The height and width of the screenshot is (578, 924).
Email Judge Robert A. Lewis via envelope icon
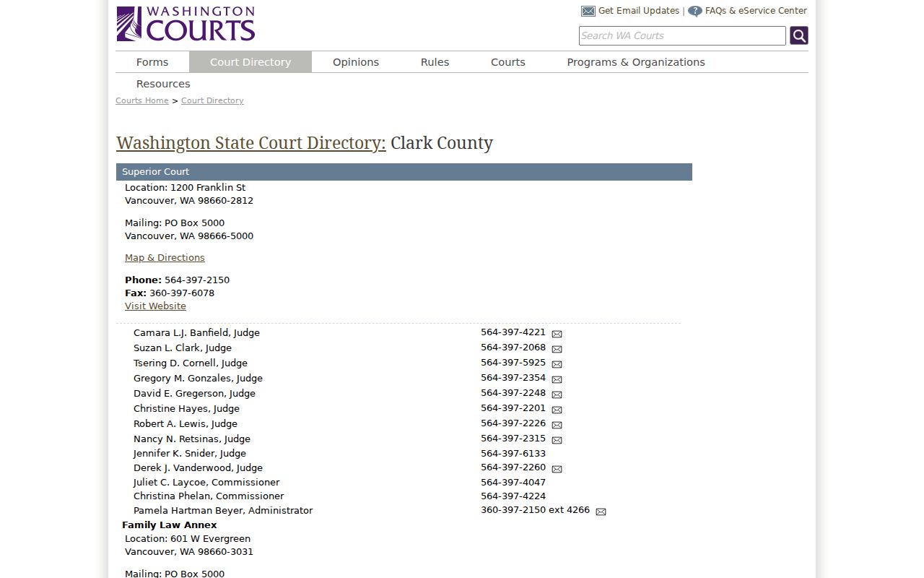[x=557, y=425]
